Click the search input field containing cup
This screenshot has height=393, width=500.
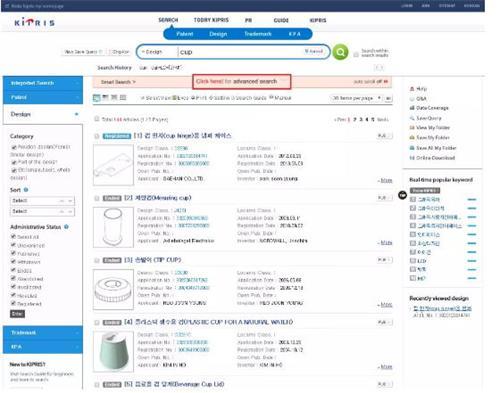[240, 52]
